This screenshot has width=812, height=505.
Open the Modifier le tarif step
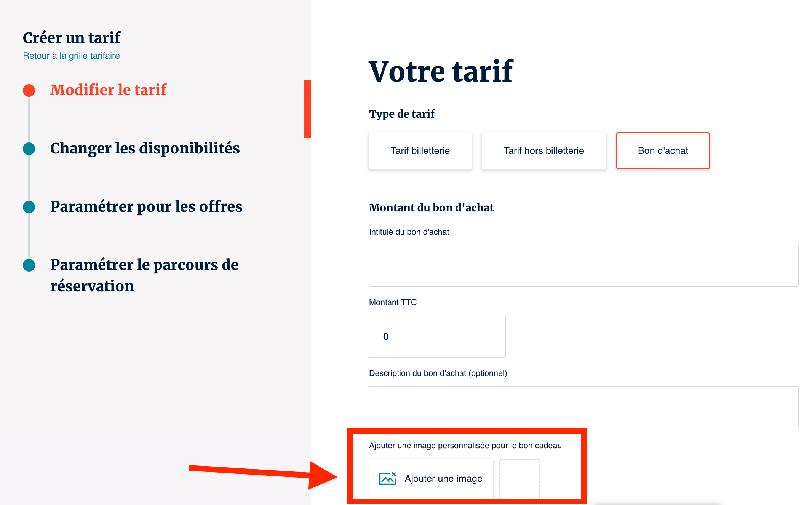pyautogui.click(x=108, y=90)
